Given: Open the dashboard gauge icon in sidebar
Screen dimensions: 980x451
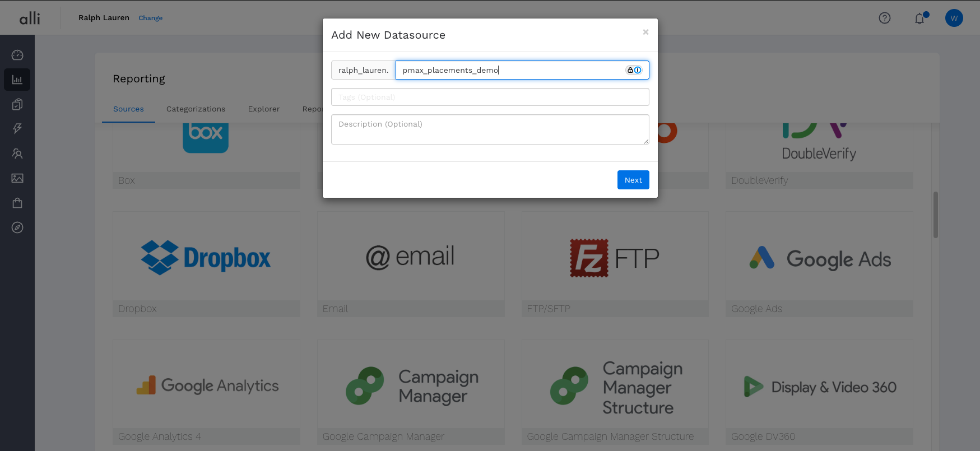Looking at the screenshot, I should 17,55.
